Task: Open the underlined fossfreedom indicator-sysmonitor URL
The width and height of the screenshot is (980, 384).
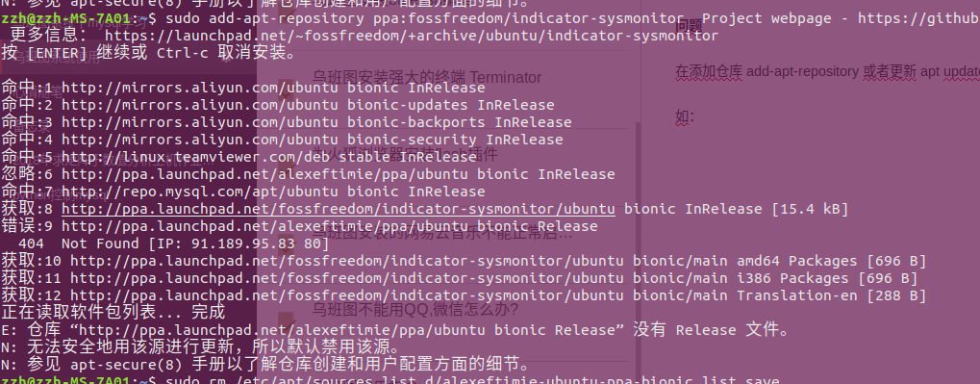Action: point(339,209)
